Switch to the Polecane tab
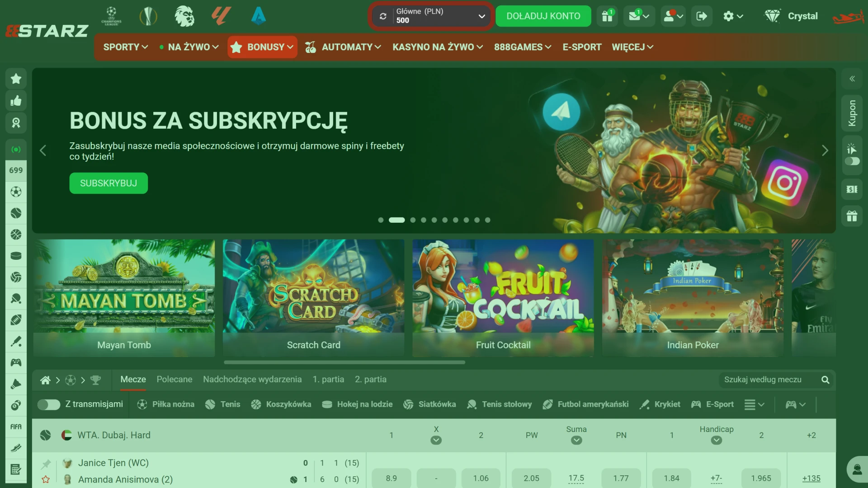The width and height of the screenshot is (868, 488). [174, 380]
